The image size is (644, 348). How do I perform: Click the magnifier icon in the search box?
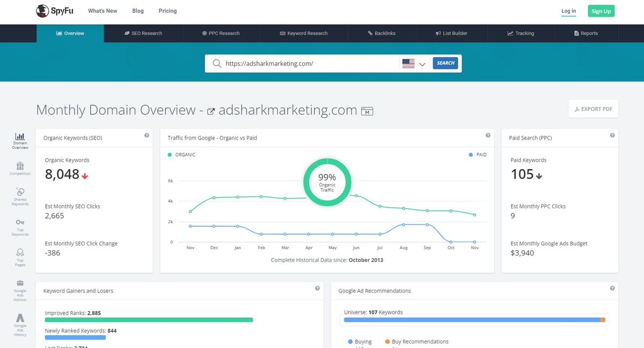[x=217, y=63]
